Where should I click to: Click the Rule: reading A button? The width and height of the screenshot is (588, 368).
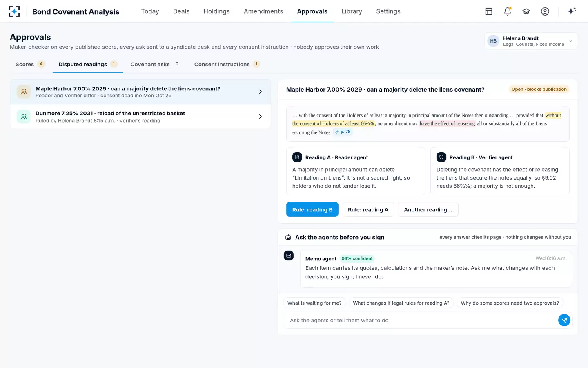pos(368,209)
